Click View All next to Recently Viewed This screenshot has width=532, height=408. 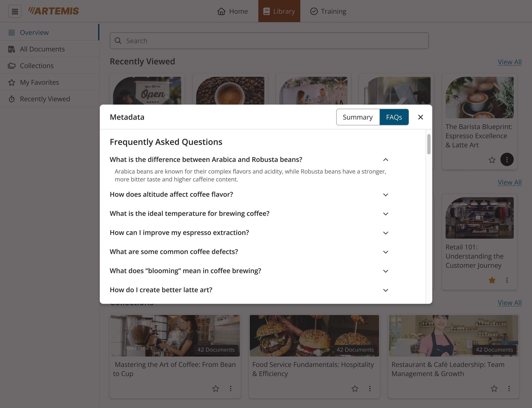tap(510, 62)
